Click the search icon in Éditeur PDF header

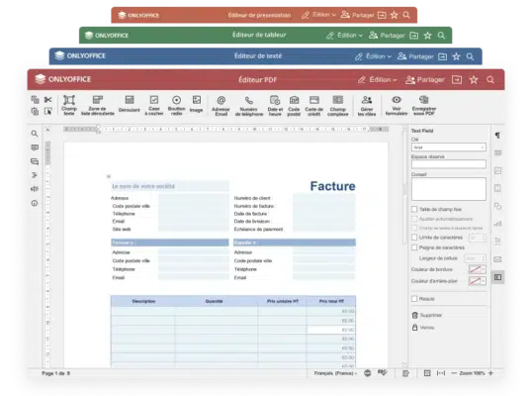click(490, 80)
